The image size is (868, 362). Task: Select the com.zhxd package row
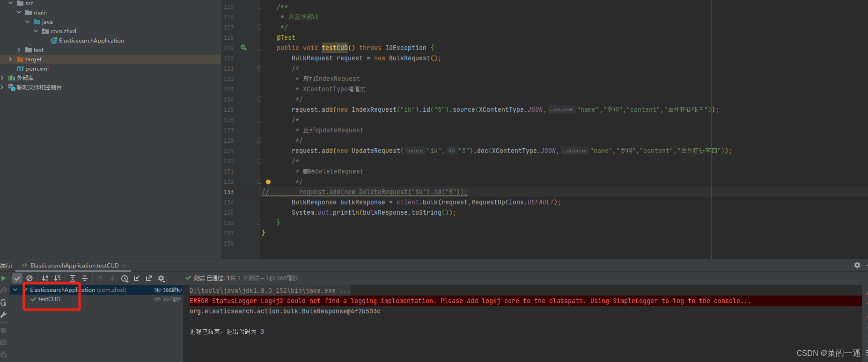(110, 31)
